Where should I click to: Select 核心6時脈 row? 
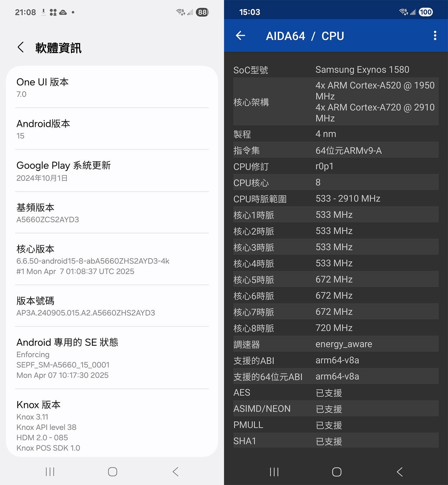[x=336, y=295]
